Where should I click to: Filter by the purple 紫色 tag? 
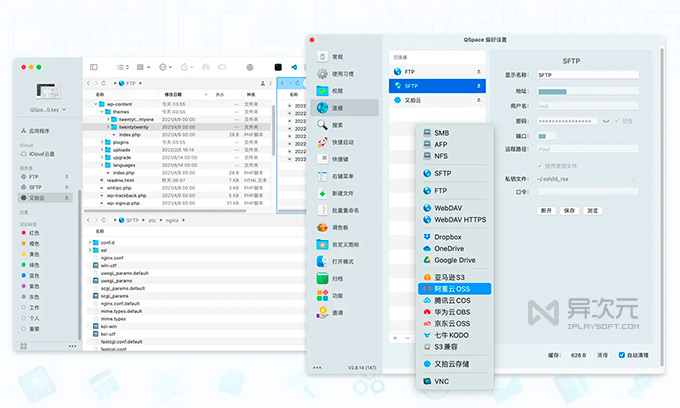click(x=30, y=286)
